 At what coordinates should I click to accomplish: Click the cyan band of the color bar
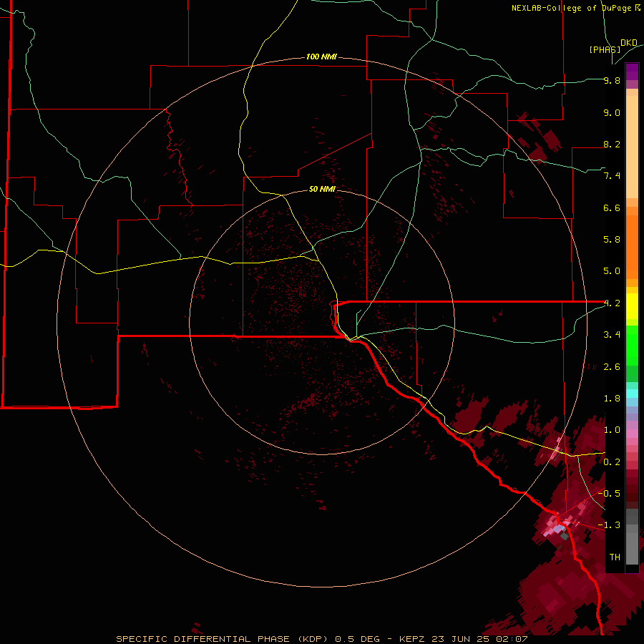(632, 394)
